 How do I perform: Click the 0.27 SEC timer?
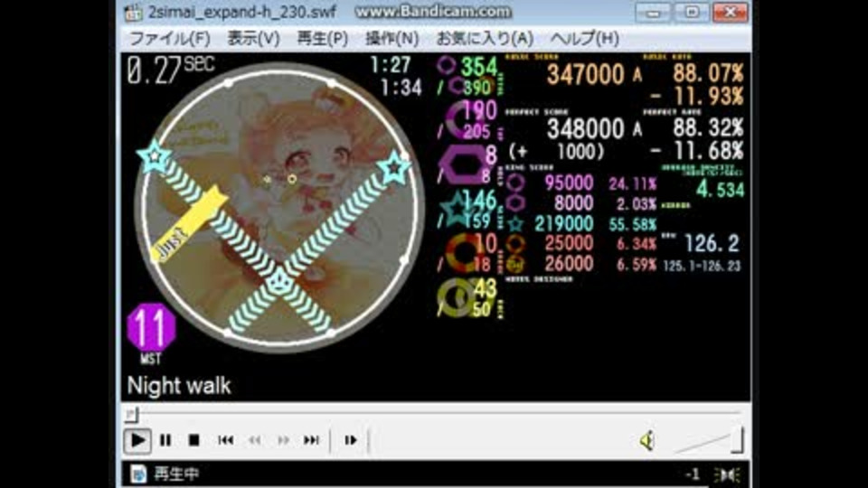point(171,70)
